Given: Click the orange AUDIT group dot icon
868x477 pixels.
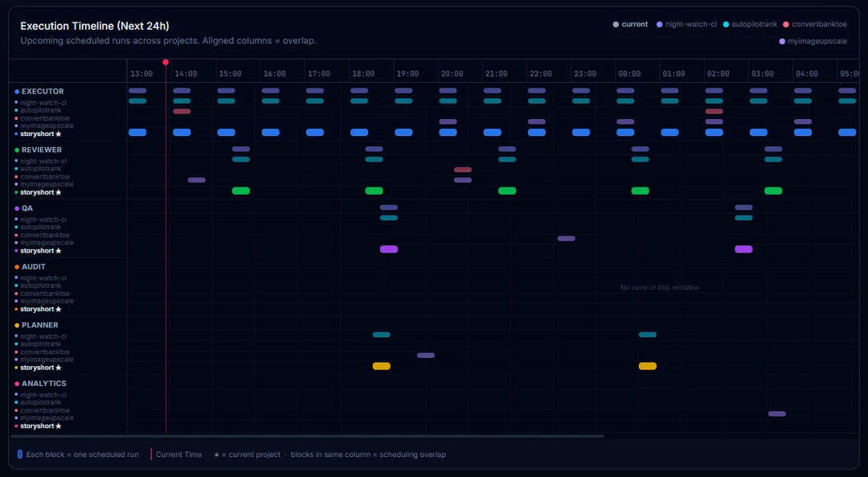Looking at the screenshot, I should [17, 266].
